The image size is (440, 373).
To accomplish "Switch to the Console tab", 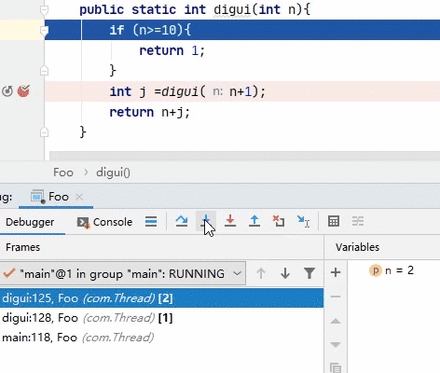I will pos(105,222).
